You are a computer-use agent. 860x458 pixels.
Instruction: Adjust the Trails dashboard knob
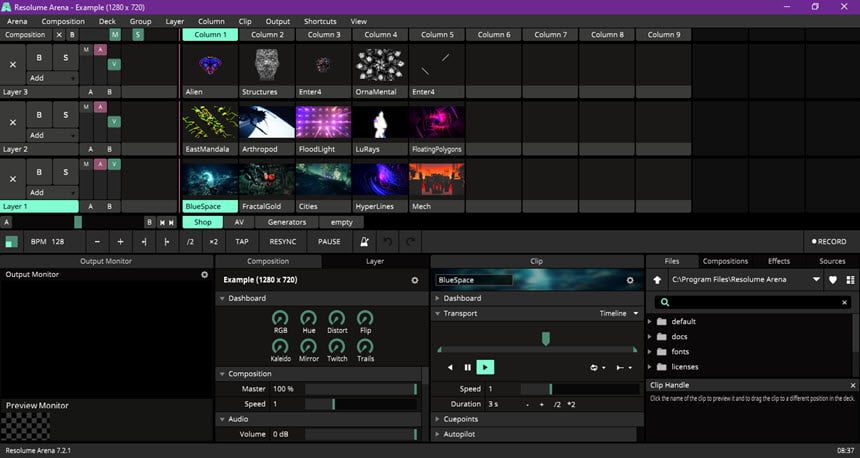pos(365,347)
